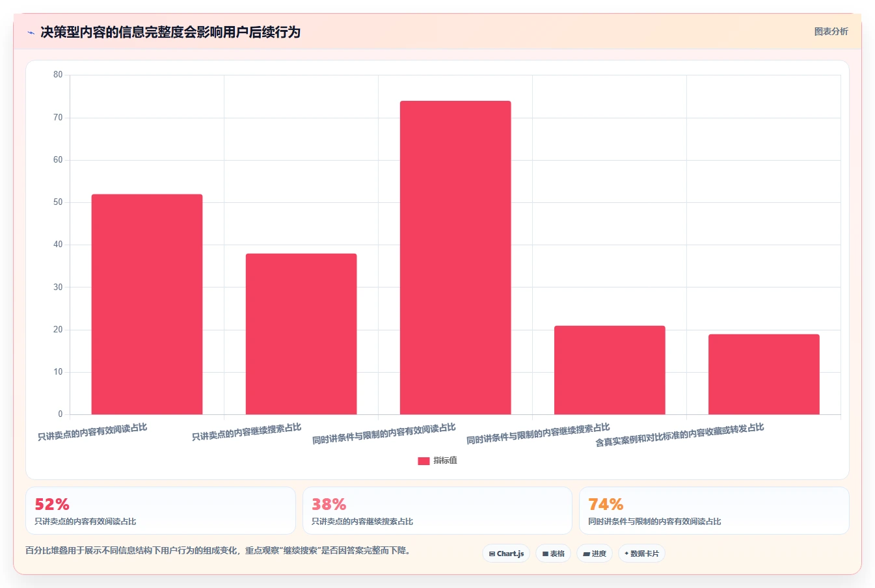Click the card caption 只讲卖点的内容继续搜索占比
The image size is (875, 588).
pyautogui.click(x=362, y=522)
